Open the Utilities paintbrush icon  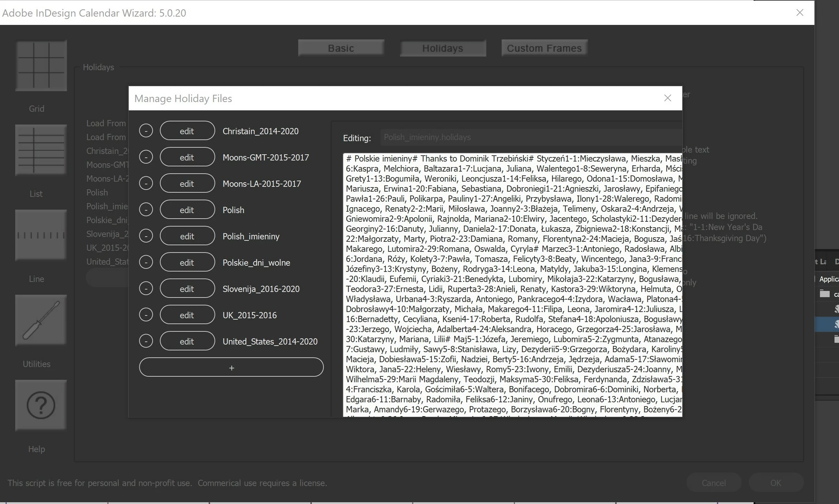pos(41,320)
